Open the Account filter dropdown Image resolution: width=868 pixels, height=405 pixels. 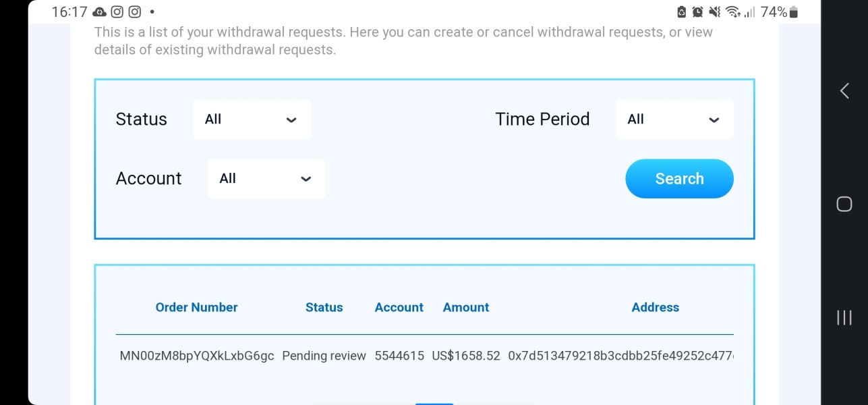click(266, 179)
